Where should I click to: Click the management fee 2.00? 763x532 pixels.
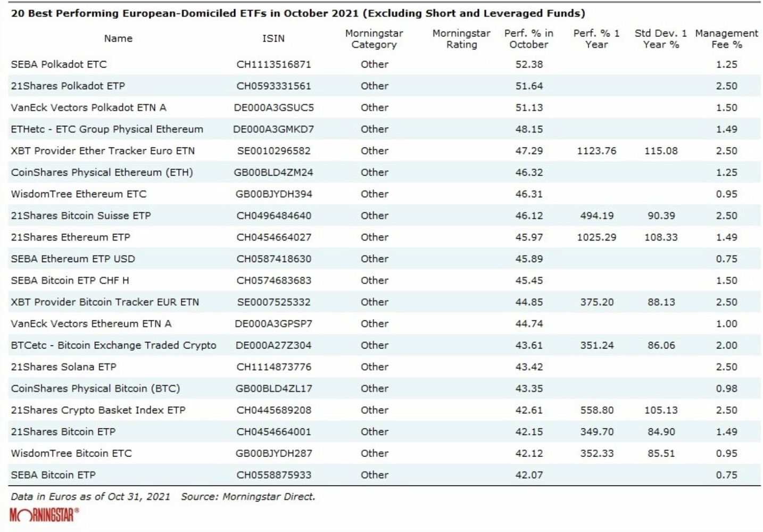[x=726, y=345]
